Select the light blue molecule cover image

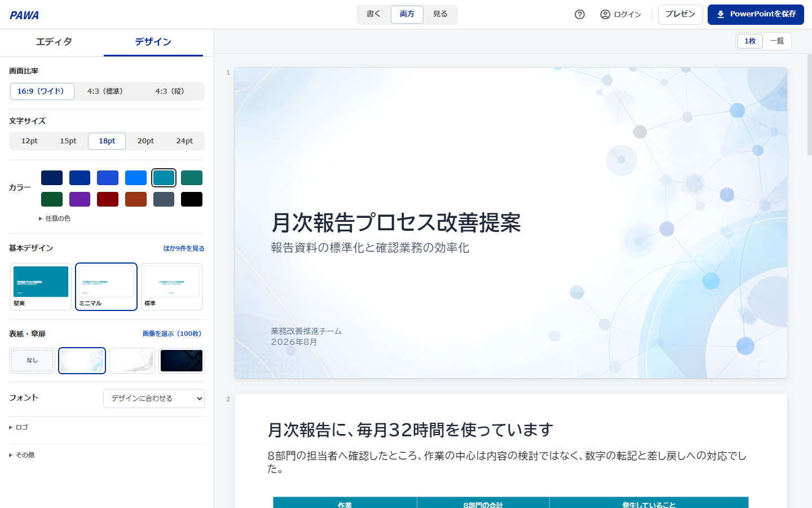[x=82, y=361]
